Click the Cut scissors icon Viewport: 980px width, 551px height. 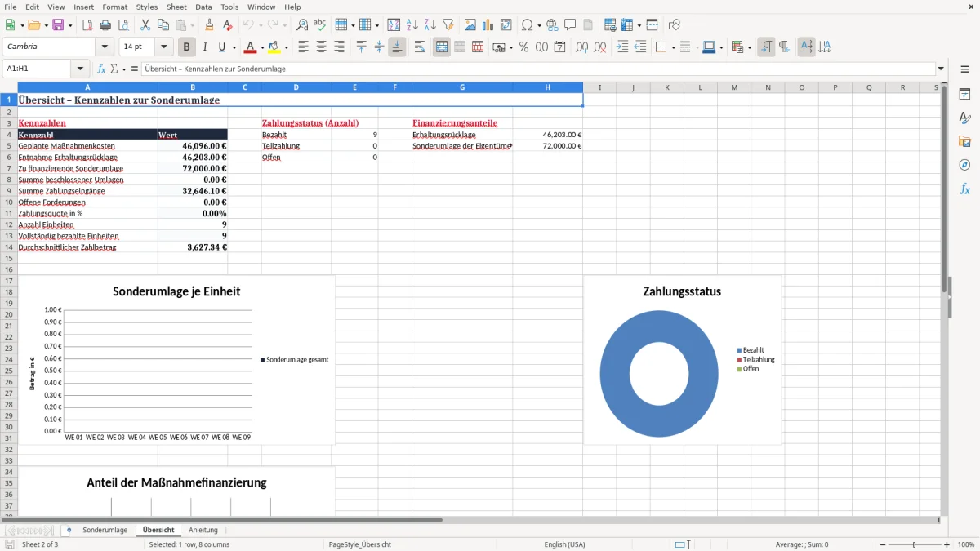(145, 25)
